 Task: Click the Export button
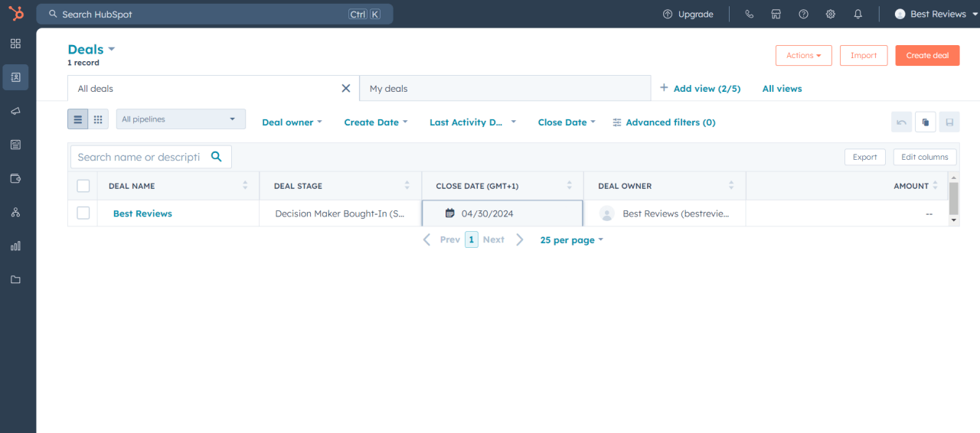pyautogui.click(x=865, y=157)
